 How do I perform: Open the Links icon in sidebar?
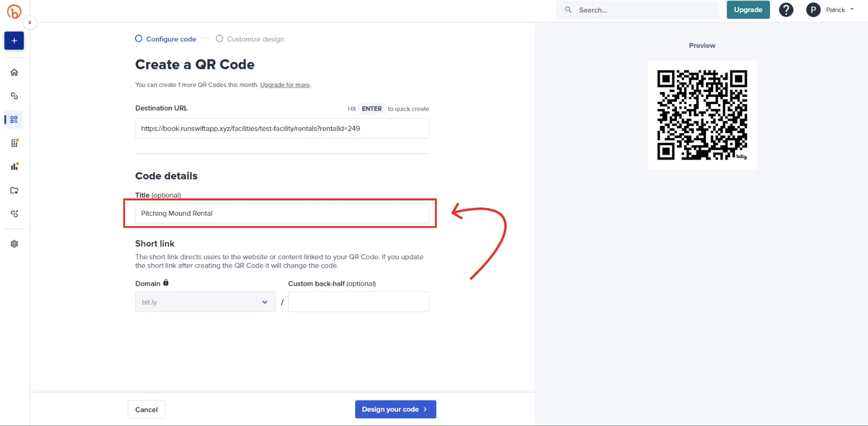(14, 96)
